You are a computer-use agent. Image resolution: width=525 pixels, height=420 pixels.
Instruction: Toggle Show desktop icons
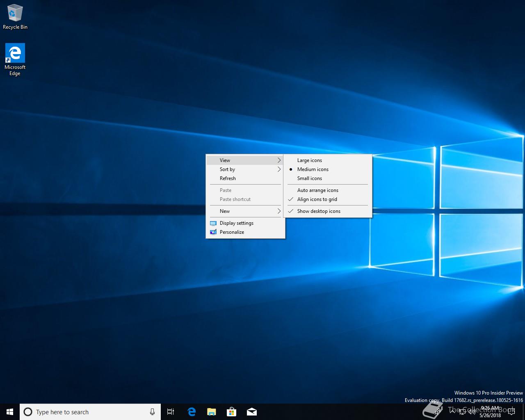tap(319, 211)
